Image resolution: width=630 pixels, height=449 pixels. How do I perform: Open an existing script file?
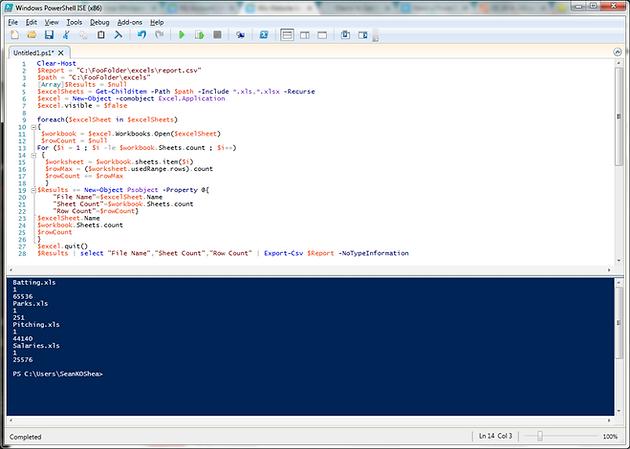[x=31, y=35]
